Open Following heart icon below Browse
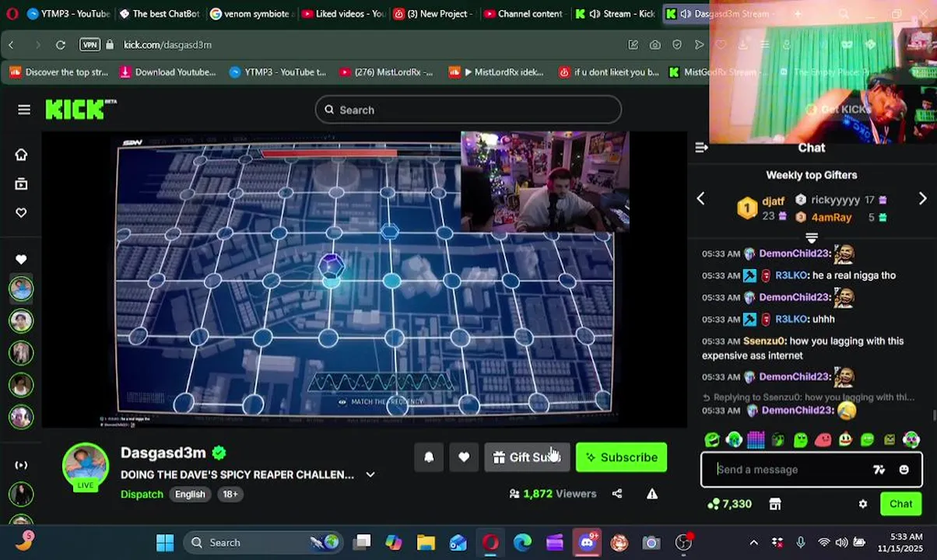The image size is (937, 560). point(21,213)
